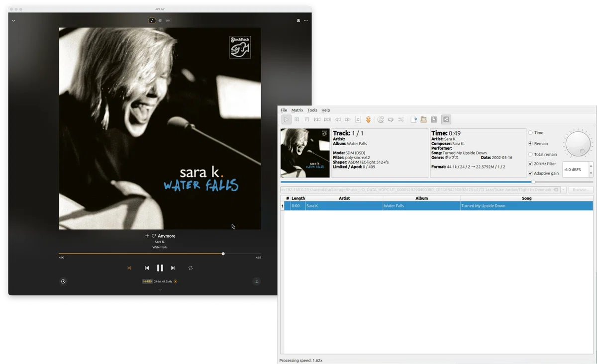Click the Album column header
Viewport: 597px width, 364px height.
coord(422,198)
